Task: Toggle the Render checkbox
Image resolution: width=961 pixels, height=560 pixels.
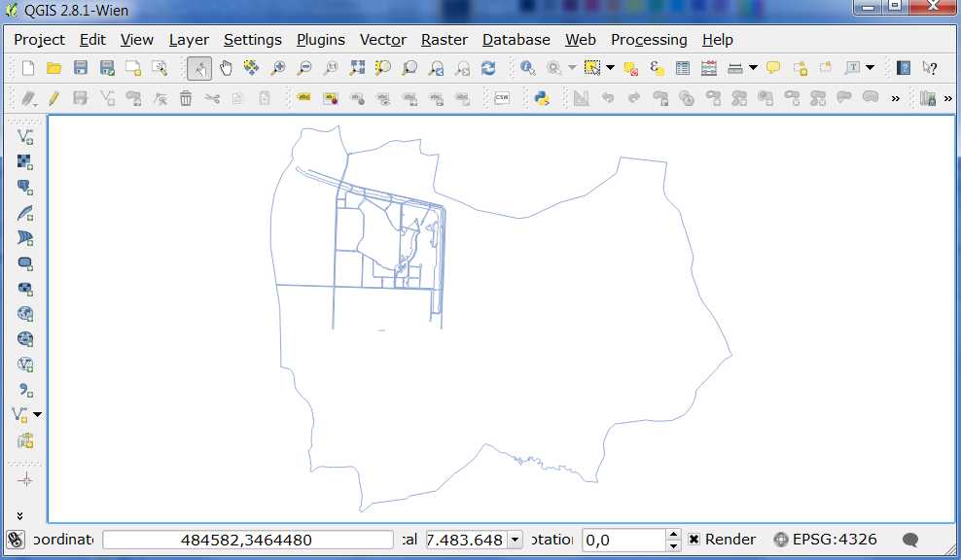Action: [694, 540]
